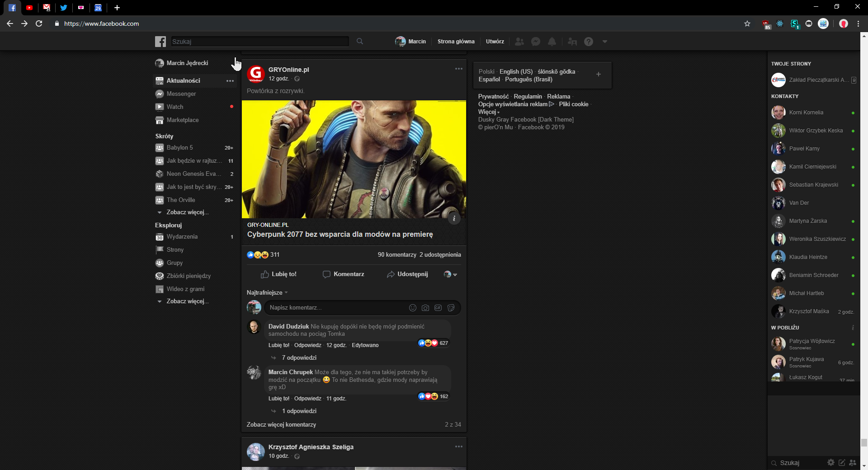868x470 pixels.
Task: Click the Messenger icon in top bar
Action: [x=536, y=42]
